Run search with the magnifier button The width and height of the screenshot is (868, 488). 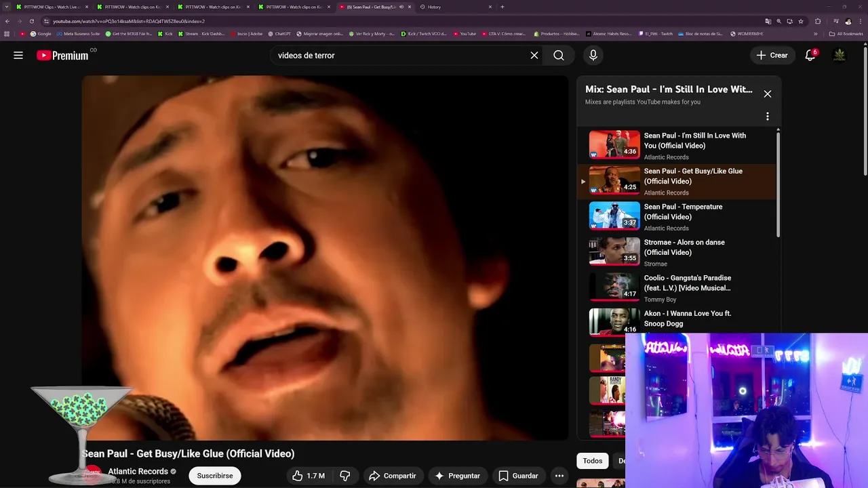[559, 56]
